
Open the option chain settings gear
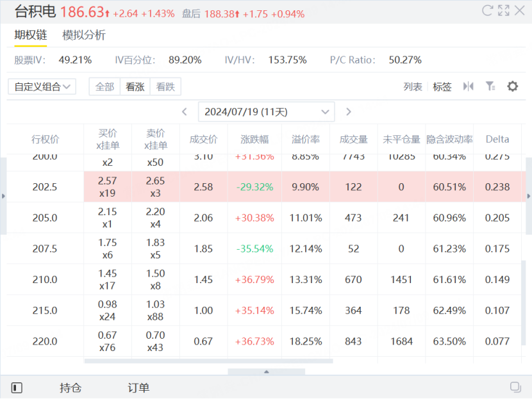512,86
